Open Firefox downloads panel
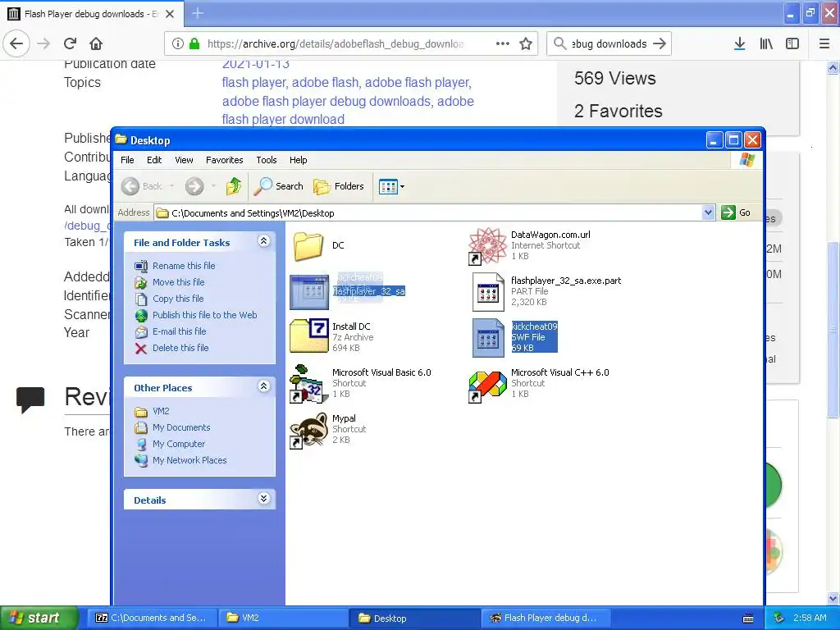 739,43
